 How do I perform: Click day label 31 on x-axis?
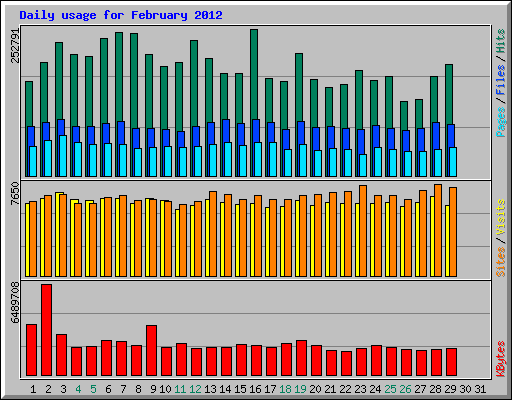tap(480, 389)
